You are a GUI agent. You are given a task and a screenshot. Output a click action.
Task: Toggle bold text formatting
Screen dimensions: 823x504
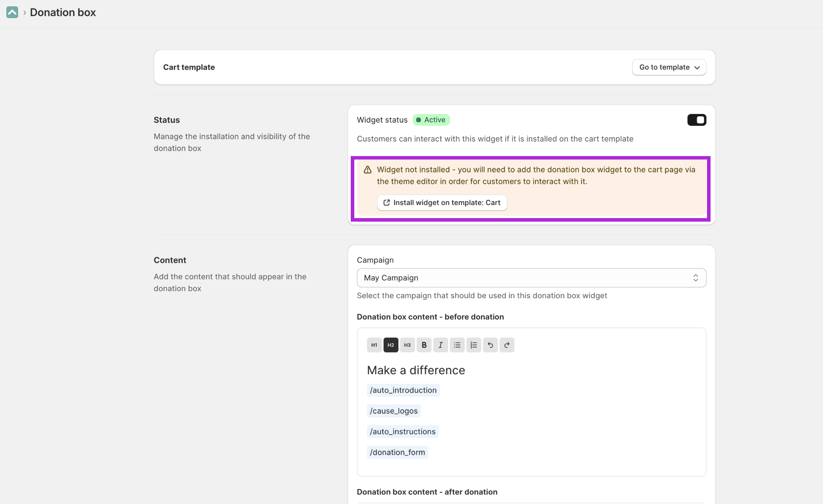tap(424, 345)
